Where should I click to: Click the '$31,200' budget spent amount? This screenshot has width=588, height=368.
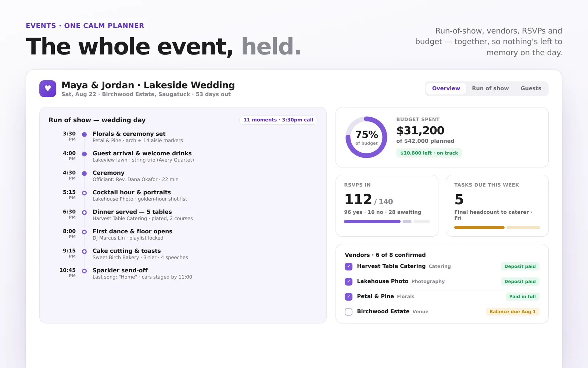click(420, 130)
